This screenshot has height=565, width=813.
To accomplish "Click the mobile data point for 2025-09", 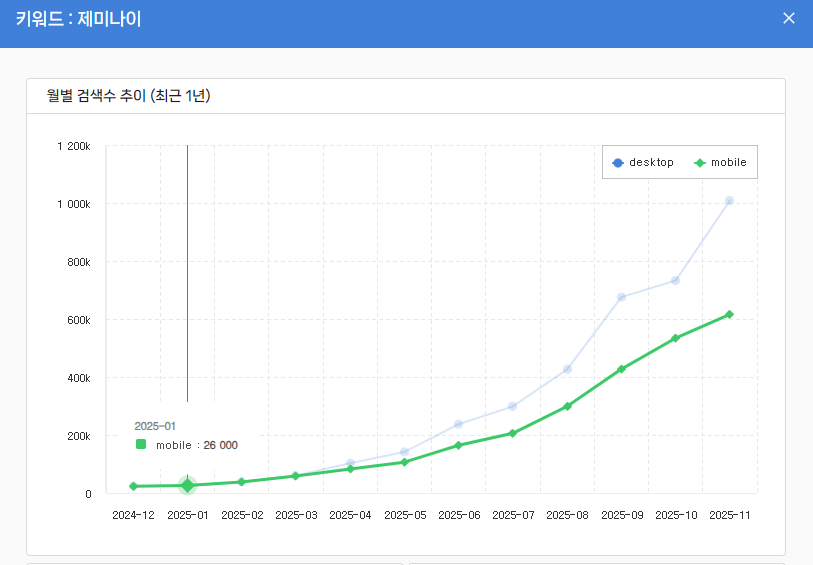I will tap(621, 369).
